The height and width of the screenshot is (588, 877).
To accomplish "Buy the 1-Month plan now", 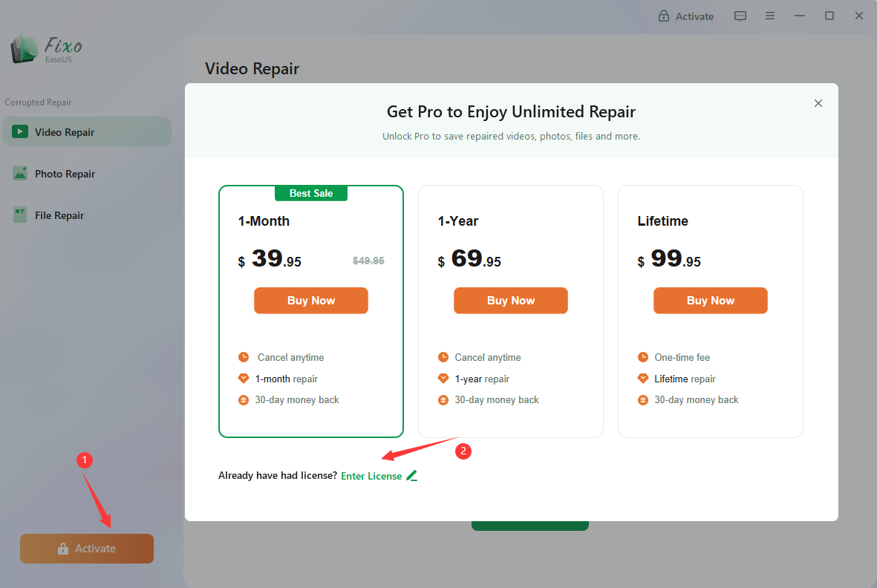I will click(311, 301).
